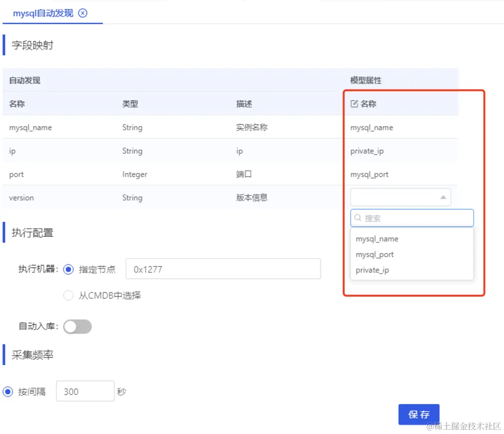Click the 保存 button

pyautogui.click(x=418, y=414)
